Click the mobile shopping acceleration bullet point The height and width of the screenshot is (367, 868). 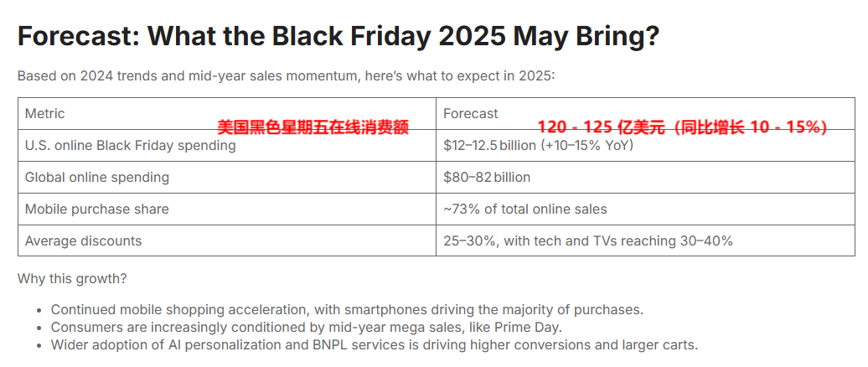347,309
